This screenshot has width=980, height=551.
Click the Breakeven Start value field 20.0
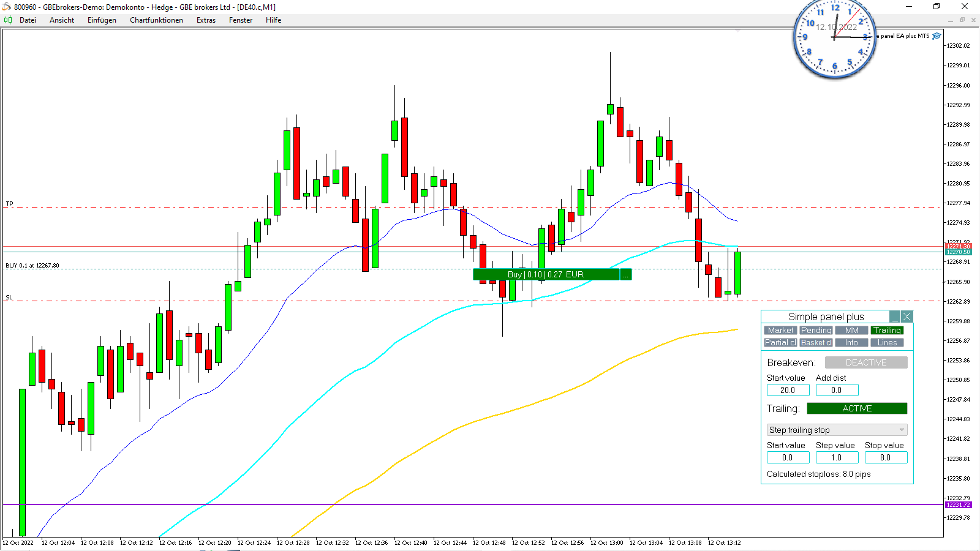pos(788,390)
